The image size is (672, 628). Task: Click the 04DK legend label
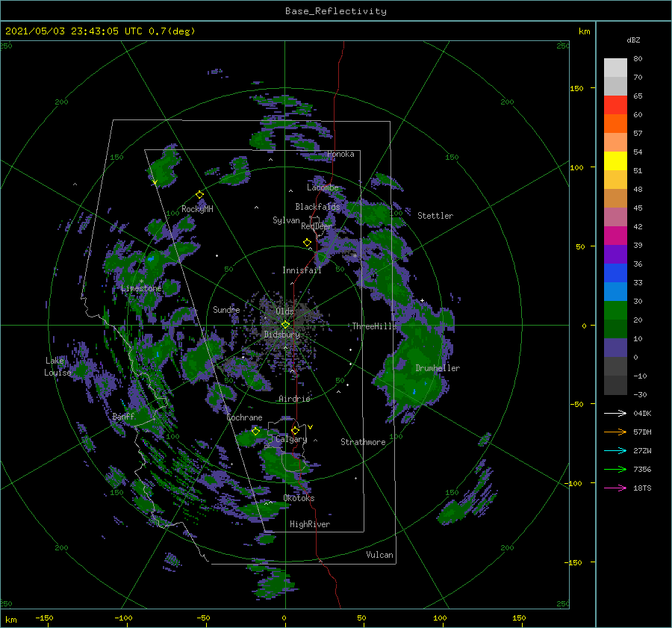click(642, 414)
